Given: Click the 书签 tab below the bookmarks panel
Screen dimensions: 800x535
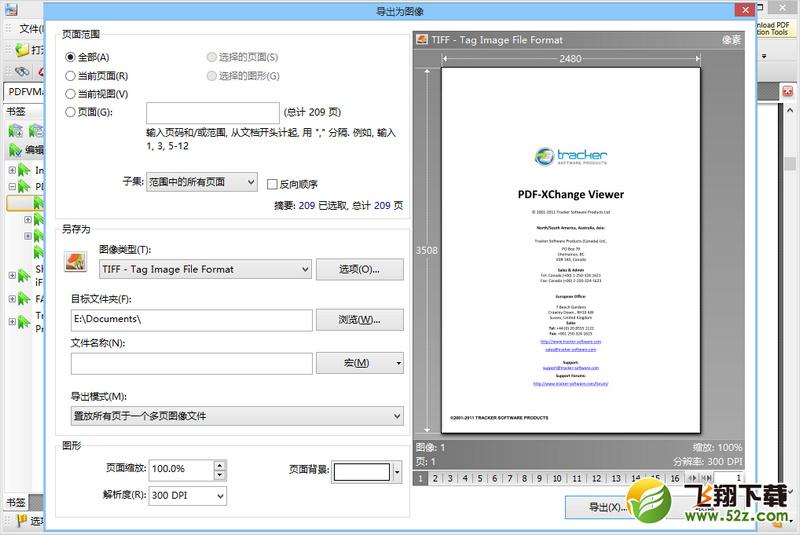Looking at the screenshot, I should (16, 502).
